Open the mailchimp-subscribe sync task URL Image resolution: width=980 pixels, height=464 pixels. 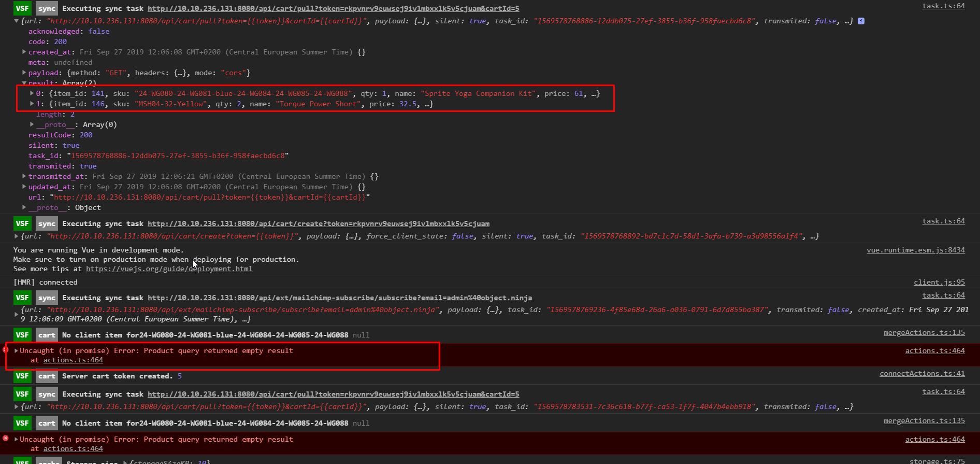pyautogui.click(x=340, y=298)
